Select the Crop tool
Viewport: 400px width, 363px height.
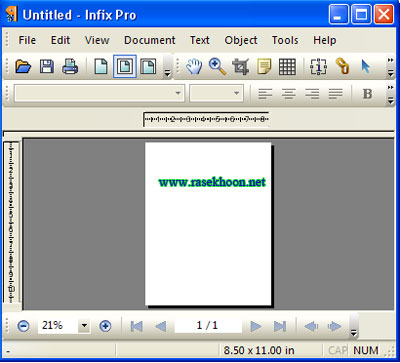241,66
